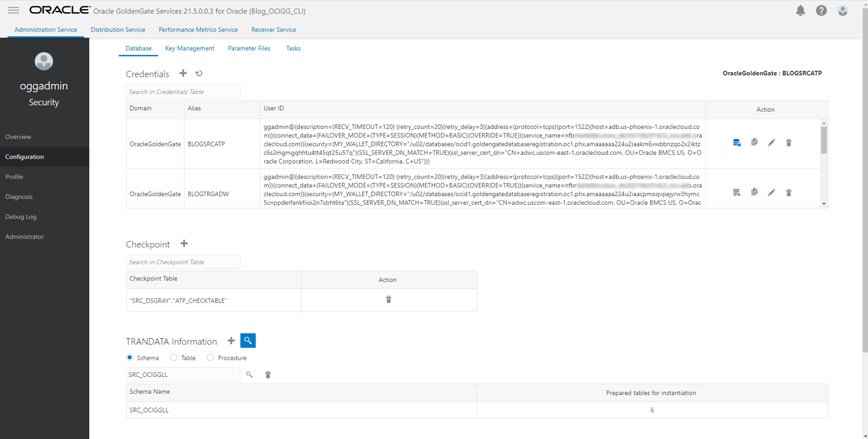Add TRANDATA information

tap(231, 341)
